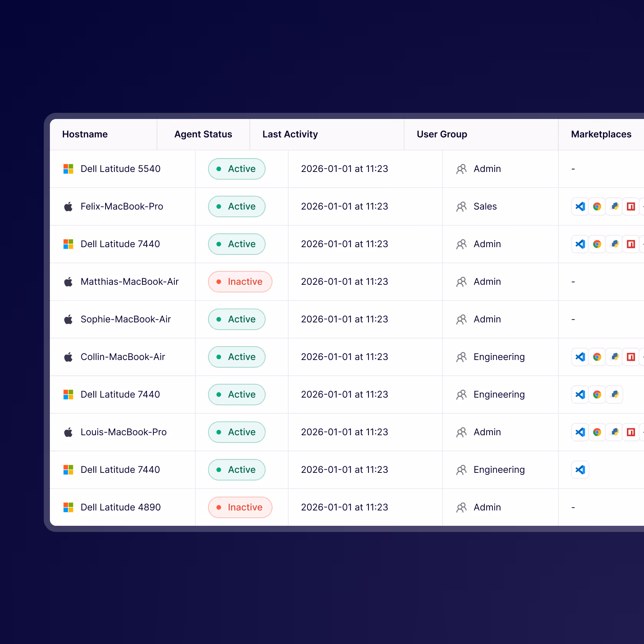This screenshot has height=644, width=644.
Task: Click Apple logo beside Felix-MacBook-Pro
Action: [x=68, y=206]
